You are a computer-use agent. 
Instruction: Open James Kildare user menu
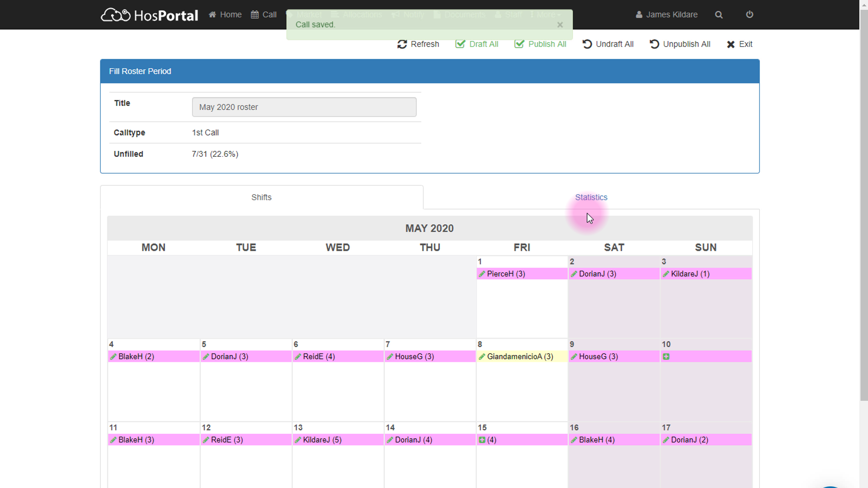[x=666, y=15]
